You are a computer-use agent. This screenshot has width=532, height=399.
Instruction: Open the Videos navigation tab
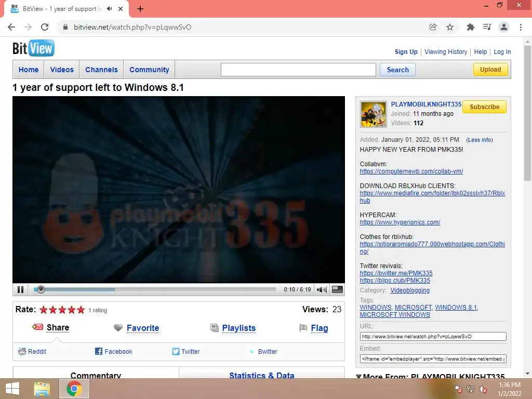point(62,70)
